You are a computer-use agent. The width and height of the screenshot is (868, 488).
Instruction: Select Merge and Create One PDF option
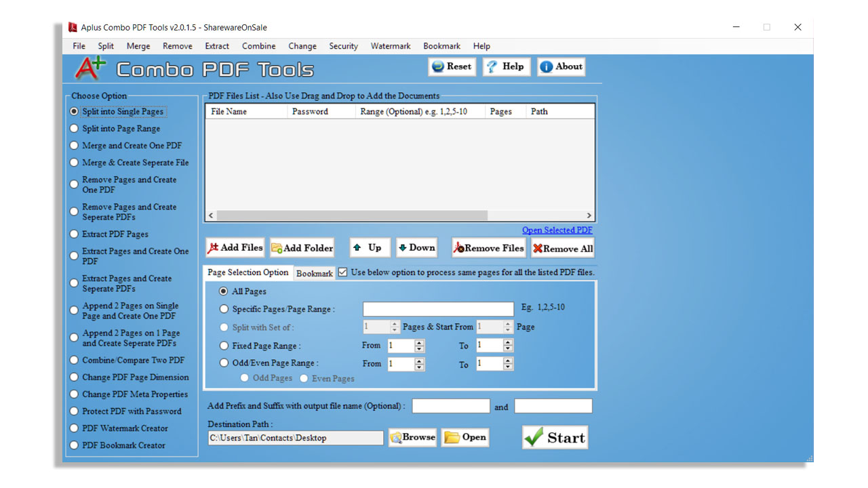(x=73, y=145)
